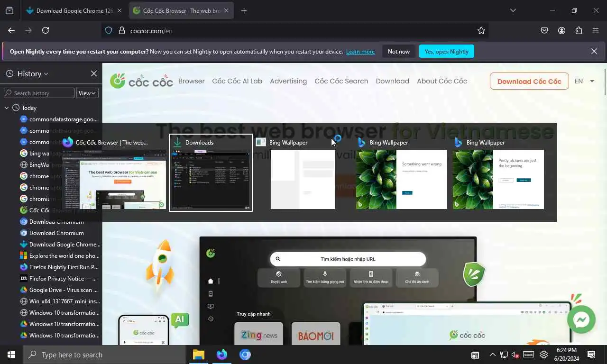Click the Download Cốc Cốc button

click(x=529, y=81)
